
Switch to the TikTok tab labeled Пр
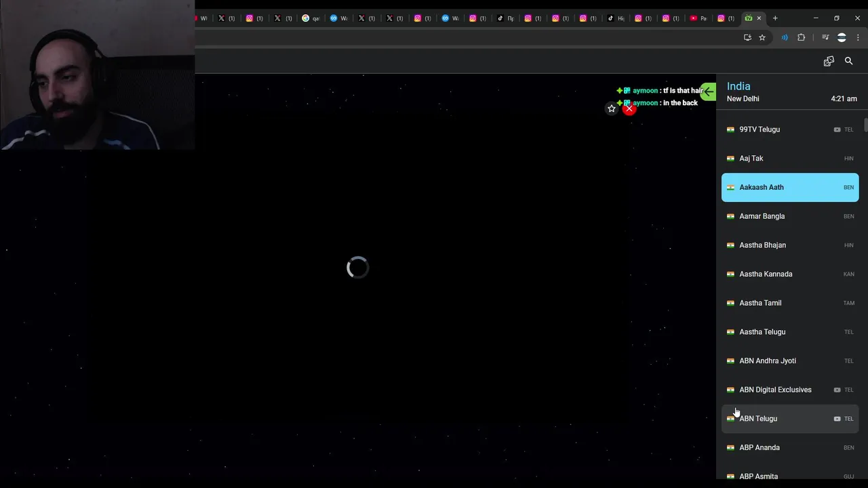[505, 18]
